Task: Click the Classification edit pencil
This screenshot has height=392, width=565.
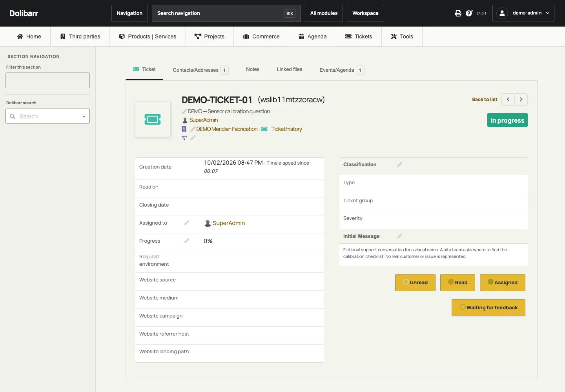Action: click(x=399, y=164)
